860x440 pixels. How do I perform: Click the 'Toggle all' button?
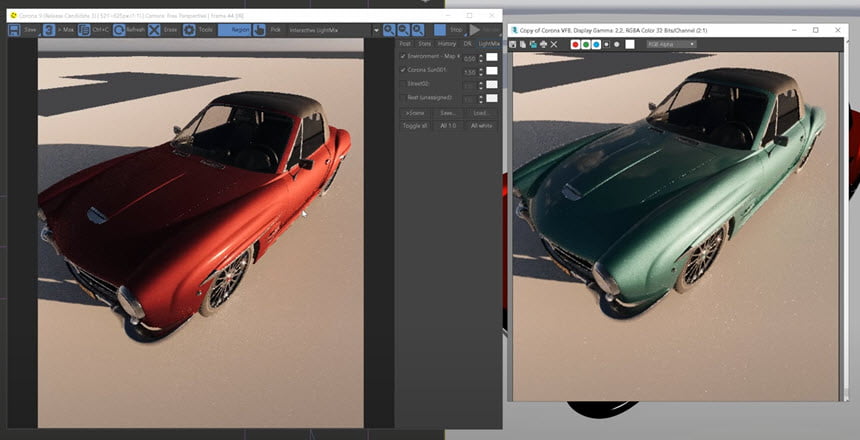[x=415, y=126]
